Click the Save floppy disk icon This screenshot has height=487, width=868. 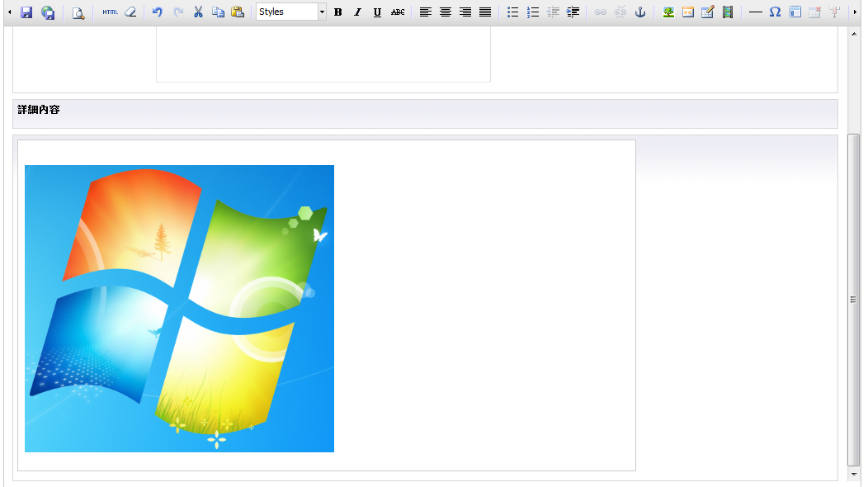(26, 12)
